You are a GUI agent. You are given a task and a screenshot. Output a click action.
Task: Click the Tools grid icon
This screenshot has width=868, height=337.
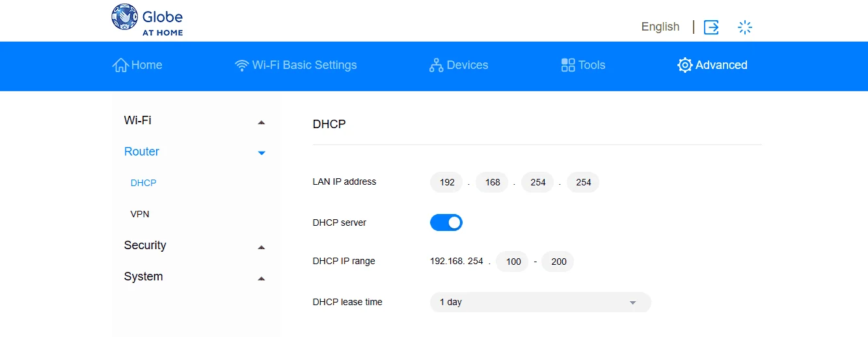click(568, 65)
